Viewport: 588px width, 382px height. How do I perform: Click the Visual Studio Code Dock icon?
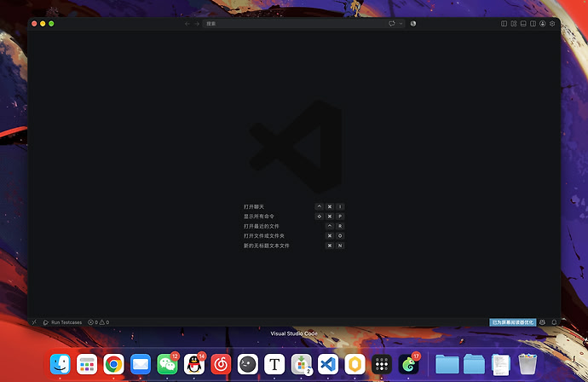click(x=328, y=364)
